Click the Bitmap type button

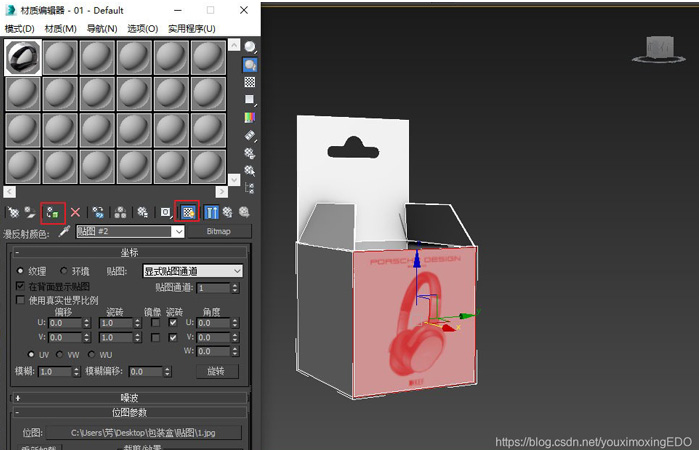tap(218, 231)
